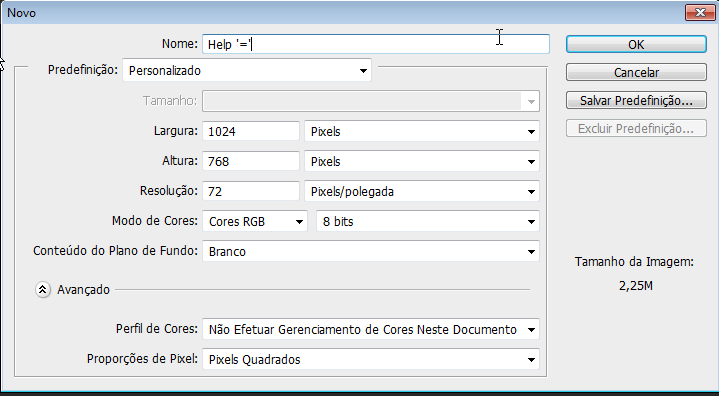Open the Proporções de Pixel dropdown

click(371, 359)
